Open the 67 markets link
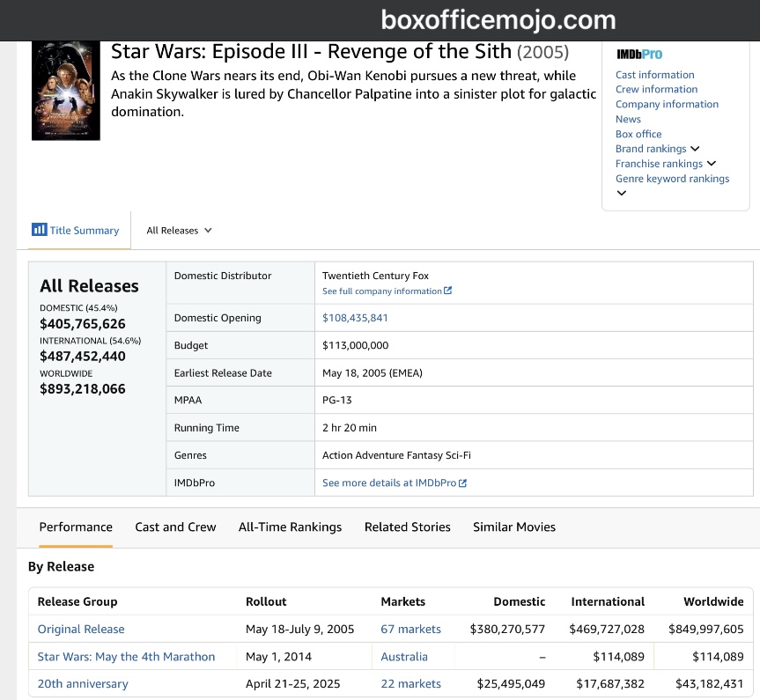This screenshot has height=700, width=760. (x=410, y=629)
